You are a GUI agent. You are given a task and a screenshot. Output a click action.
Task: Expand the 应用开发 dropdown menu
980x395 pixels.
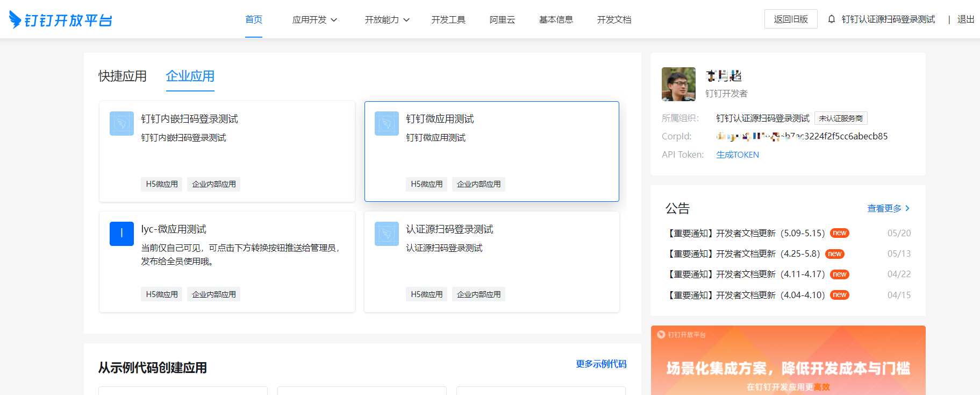(x=314, y=20)
